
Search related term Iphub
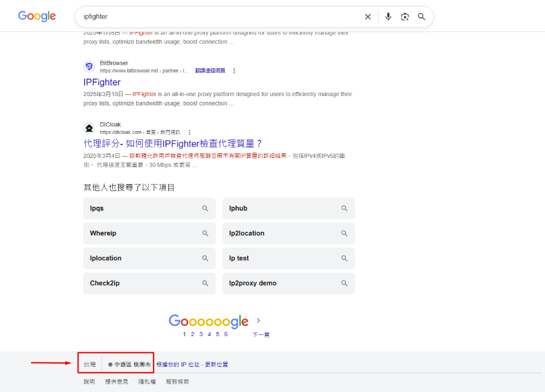click(288, 209)
